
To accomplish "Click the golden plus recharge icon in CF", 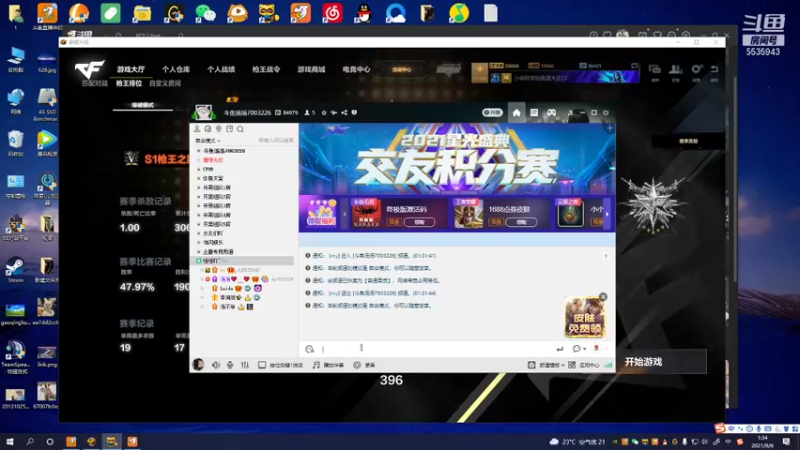I will pos(479,72).
